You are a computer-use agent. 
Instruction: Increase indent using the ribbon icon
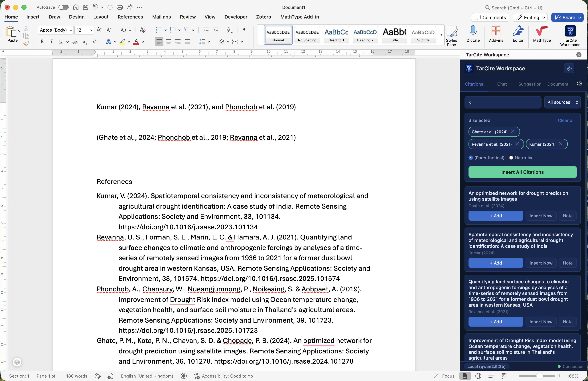(x=215, y=30)
